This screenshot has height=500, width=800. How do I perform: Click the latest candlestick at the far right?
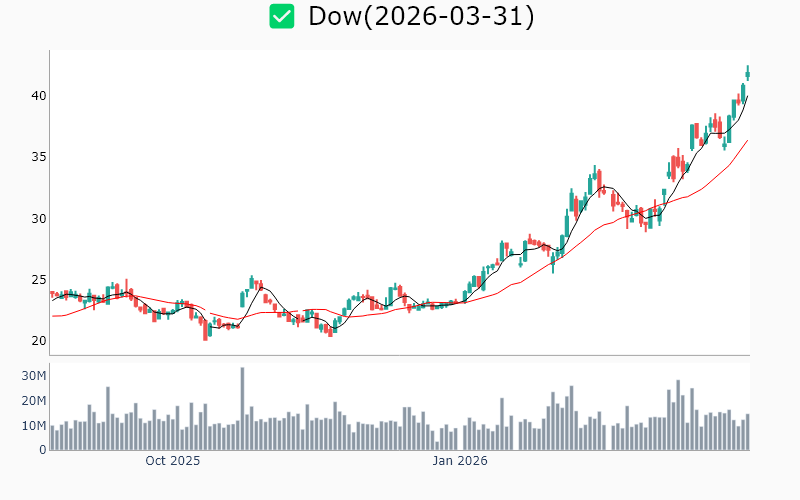[x=747, y=72]
